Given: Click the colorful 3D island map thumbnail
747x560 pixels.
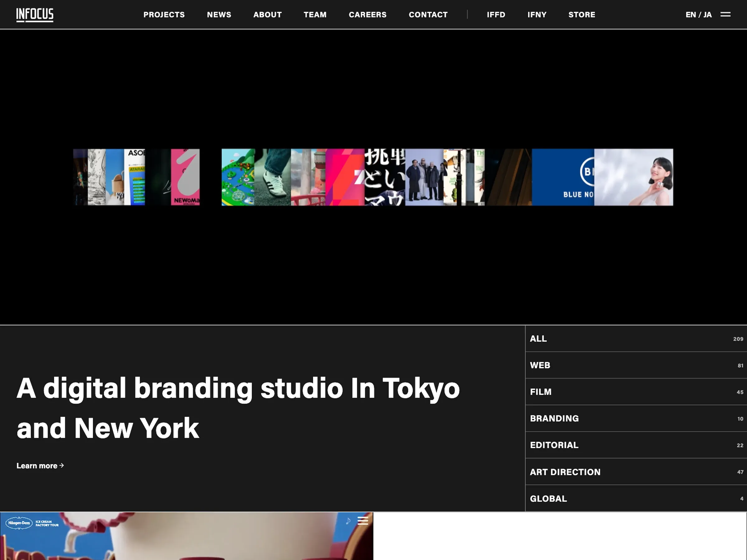Looking at the screenshot, I should click(238, 177).
